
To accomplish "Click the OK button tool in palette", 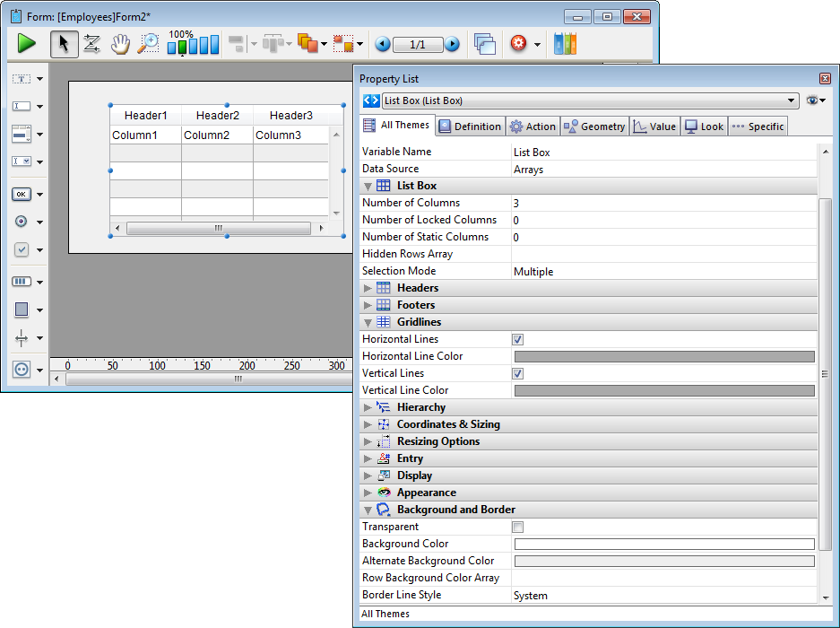I will (22, 194).
